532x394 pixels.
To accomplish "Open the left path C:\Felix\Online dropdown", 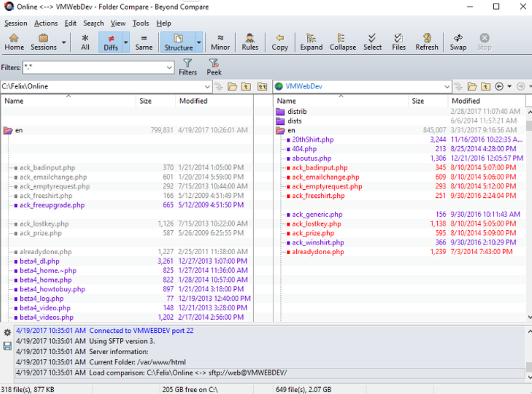I will [207, 87].
